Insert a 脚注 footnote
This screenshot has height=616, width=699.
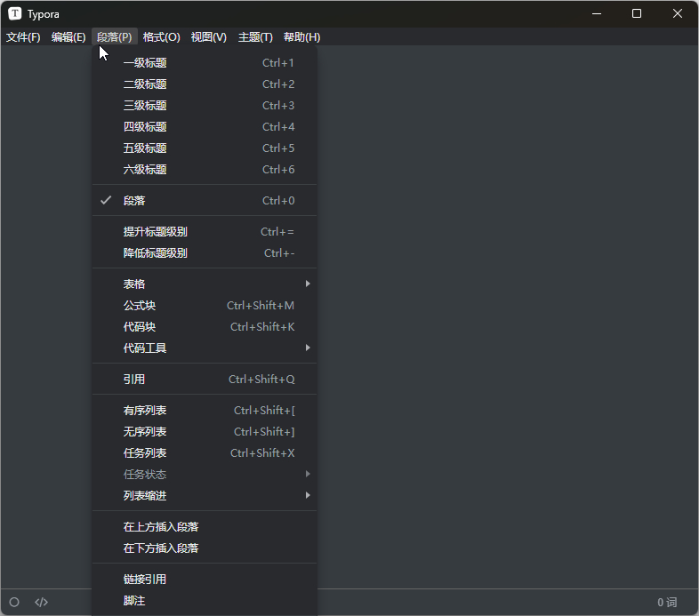pyautogui.click(x=205, y=601)
